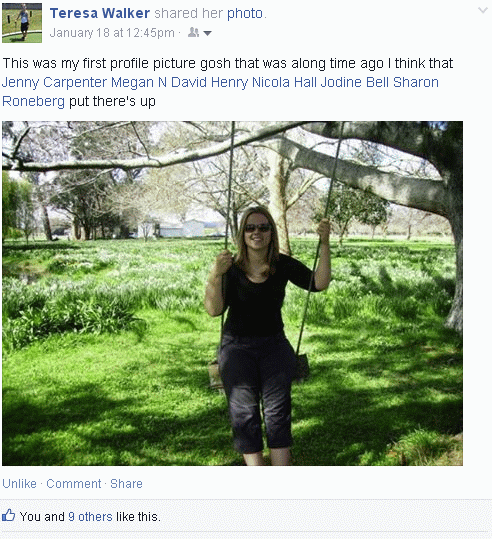Open the shared 'photo' link
This screenshot has height=539, width=492.
pyautogui.click(x=245, y=13)
